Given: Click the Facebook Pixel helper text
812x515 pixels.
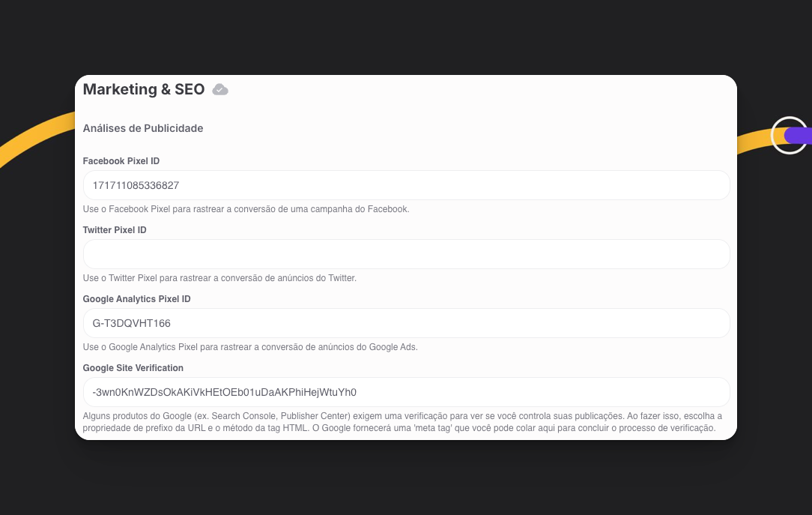Looking at the screenshot, I should coord(246,209).
